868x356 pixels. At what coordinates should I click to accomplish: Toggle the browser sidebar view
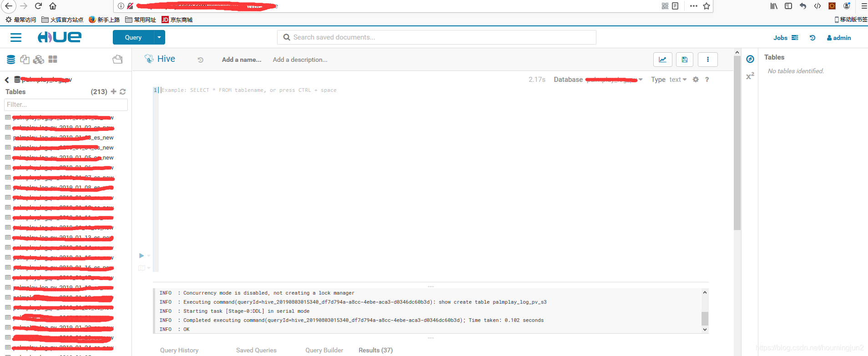tap(788, 6)
